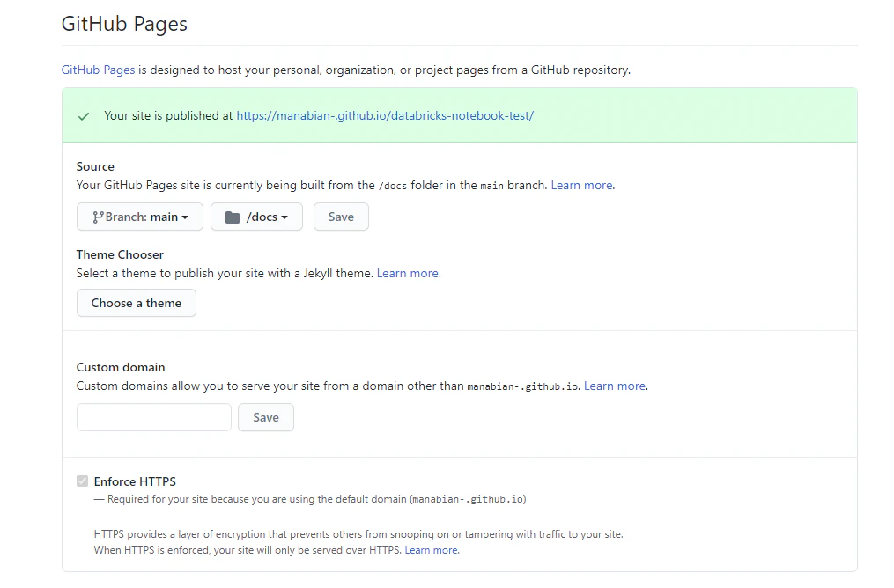
Task: Toggle the Enforce HTTPS checkbox
Action: pyautogui.click(x=83, y=481)
